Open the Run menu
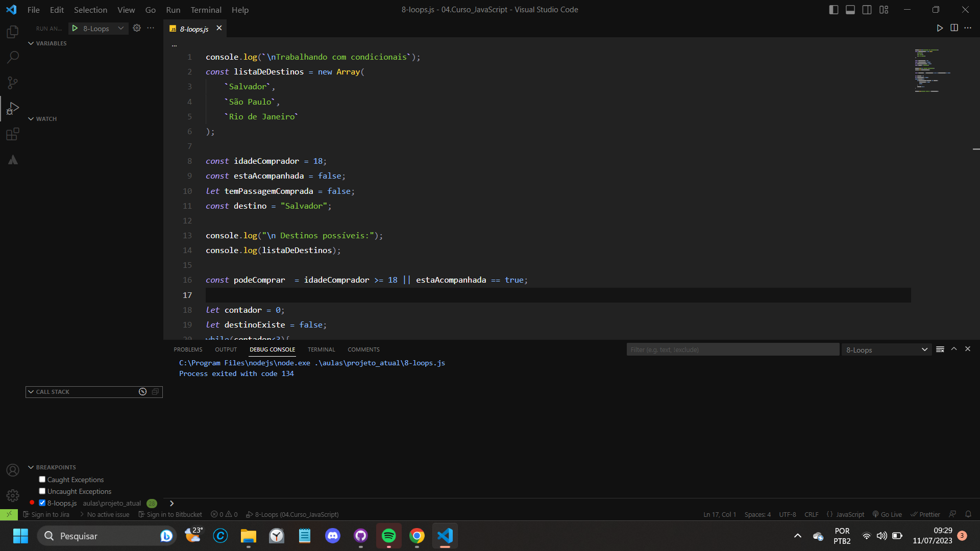The height and width of the screenshot is (551, 980). point(173,10)
